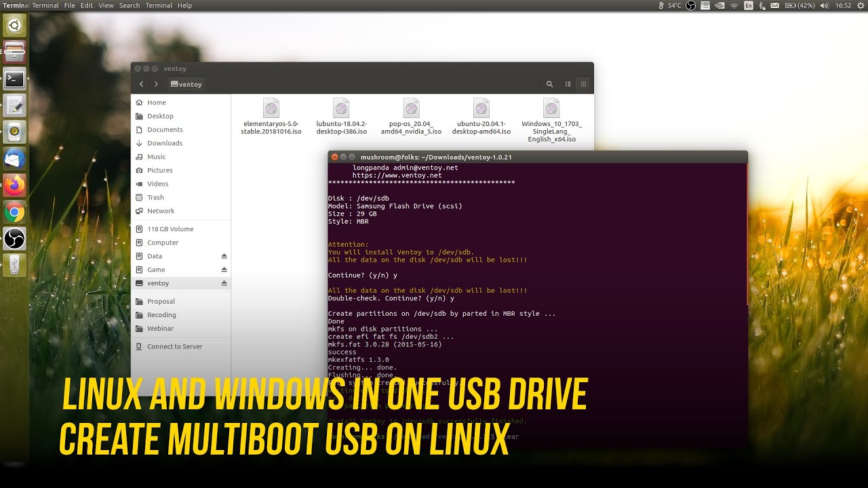Open the sound volume indicator
This screenshot has height=488, width=868.
pyautogui.click(x=824, y=5)
